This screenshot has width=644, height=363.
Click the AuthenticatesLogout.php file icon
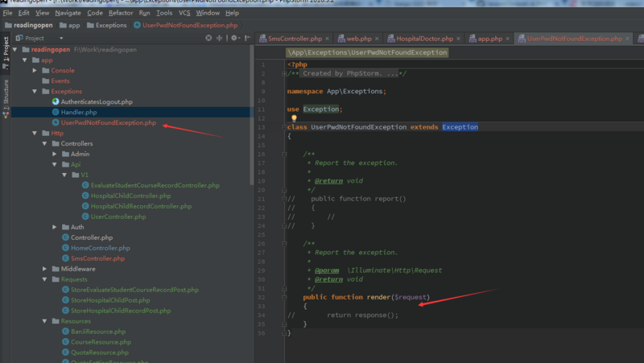(56, 102)
